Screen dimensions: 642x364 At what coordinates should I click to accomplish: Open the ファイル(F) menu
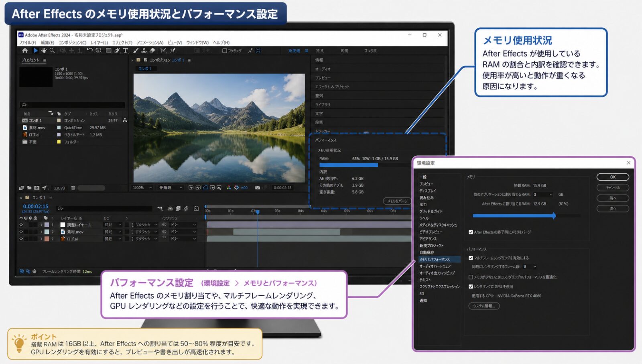point(28,43)
